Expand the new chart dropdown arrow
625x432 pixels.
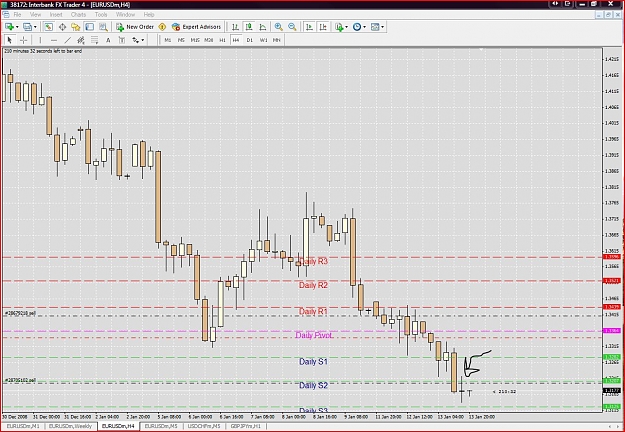(17, 27)
